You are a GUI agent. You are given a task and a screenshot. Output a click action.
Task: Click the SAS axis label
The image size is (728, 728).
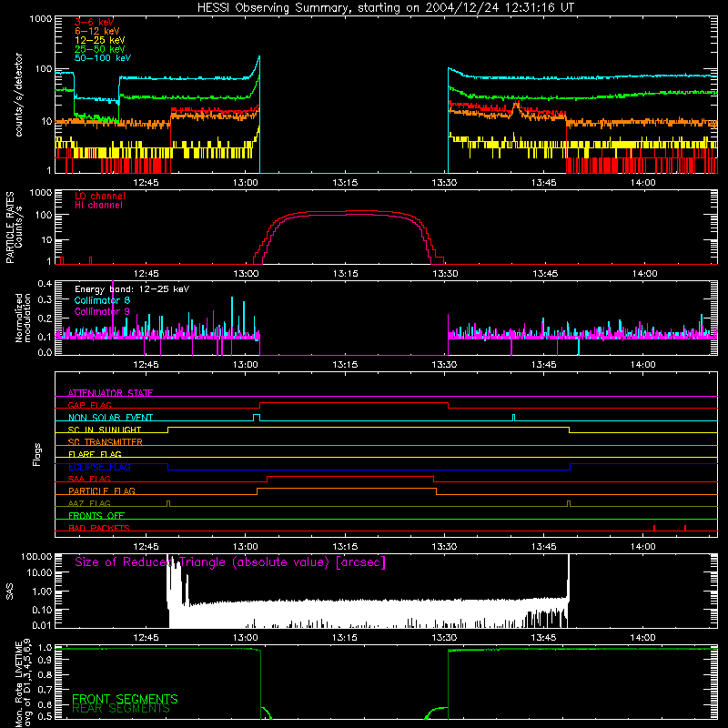(x=9, y=591)
